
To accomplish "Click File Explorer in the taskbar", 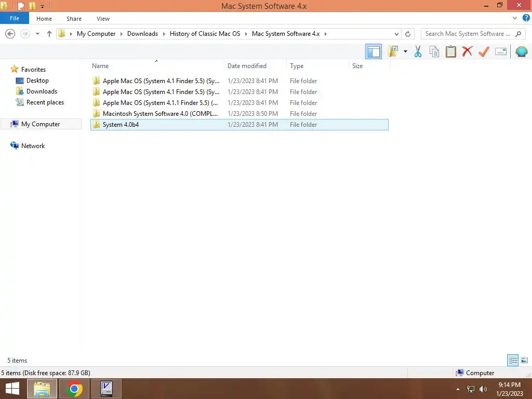I will point(42,389).
